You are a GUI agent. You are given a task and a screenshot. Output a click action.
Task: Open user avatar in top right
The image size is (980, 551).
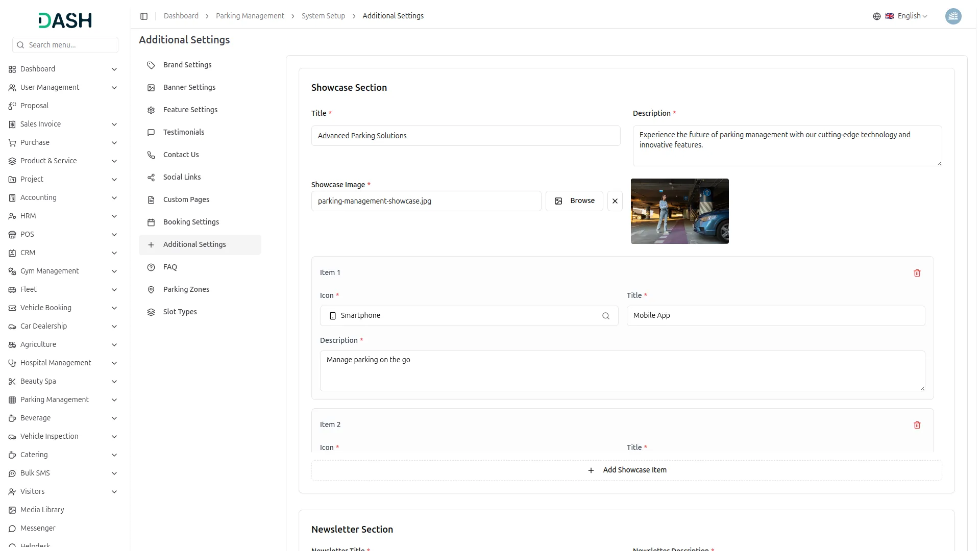tap(952, 16)
